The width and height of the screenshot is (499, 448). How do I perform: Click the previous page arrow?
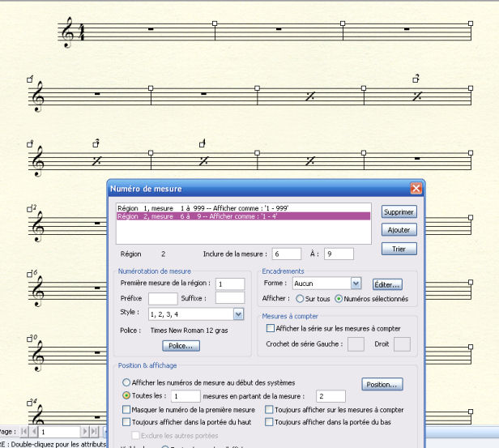point(33,433)
